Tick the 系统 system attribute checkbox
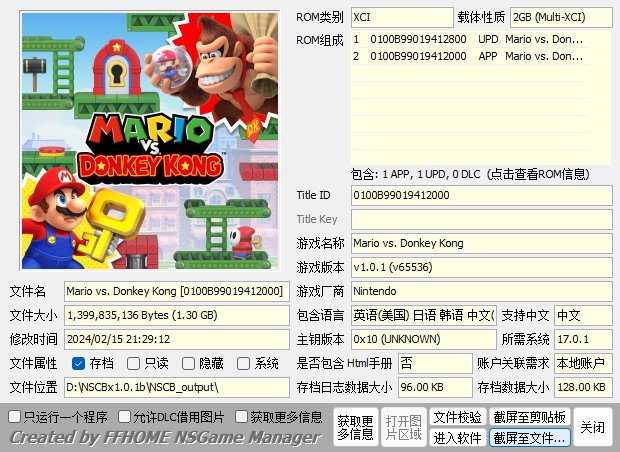Viewport: 620px width, 452px height. [x=244, y=363]
